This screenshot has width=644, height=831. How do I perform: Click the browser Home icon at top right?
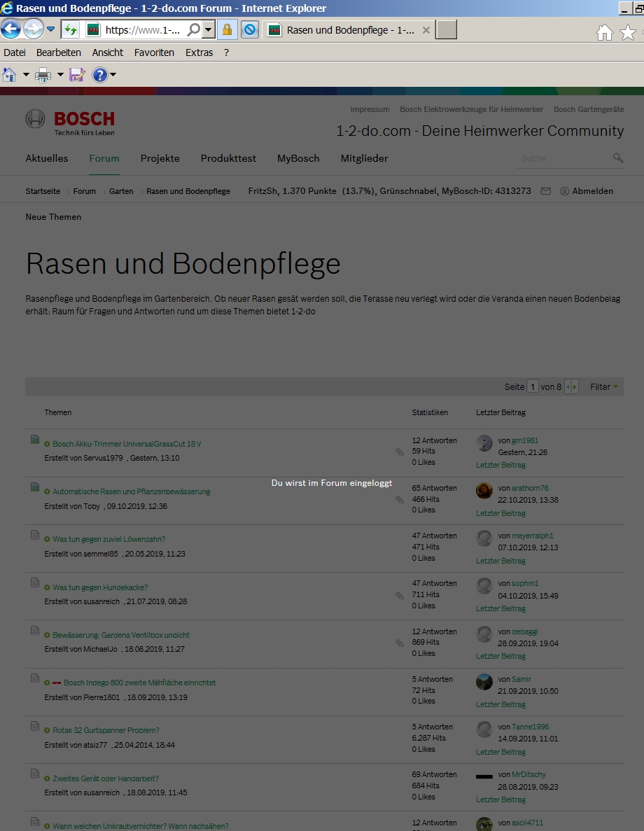[604, 32]
